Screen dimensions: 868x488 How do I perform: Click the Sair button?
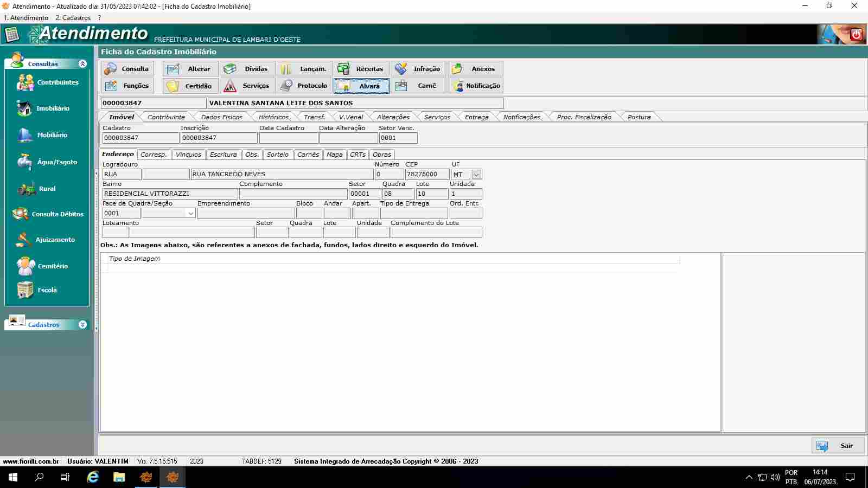(838, 446)
